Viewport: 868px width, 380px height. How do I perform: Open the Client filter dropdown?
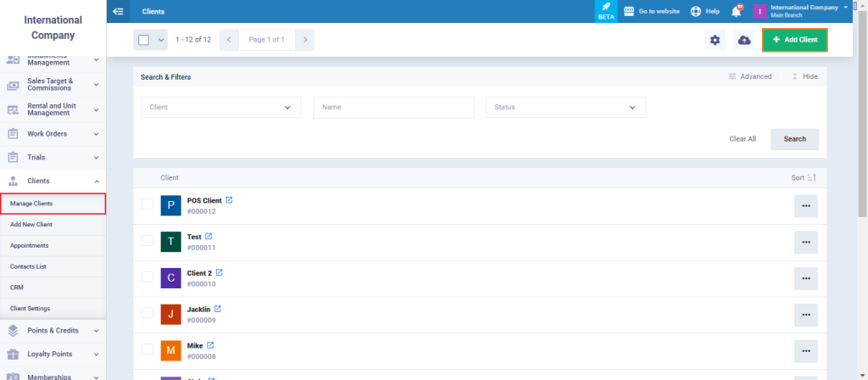(x=221, y=108)
